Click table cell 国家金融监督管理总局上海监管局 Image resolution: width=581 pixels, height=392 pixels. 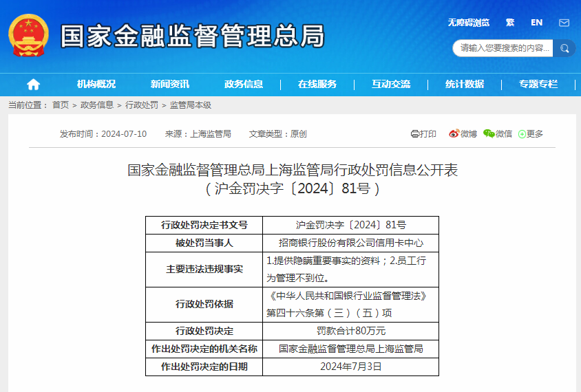click(350, 349)
